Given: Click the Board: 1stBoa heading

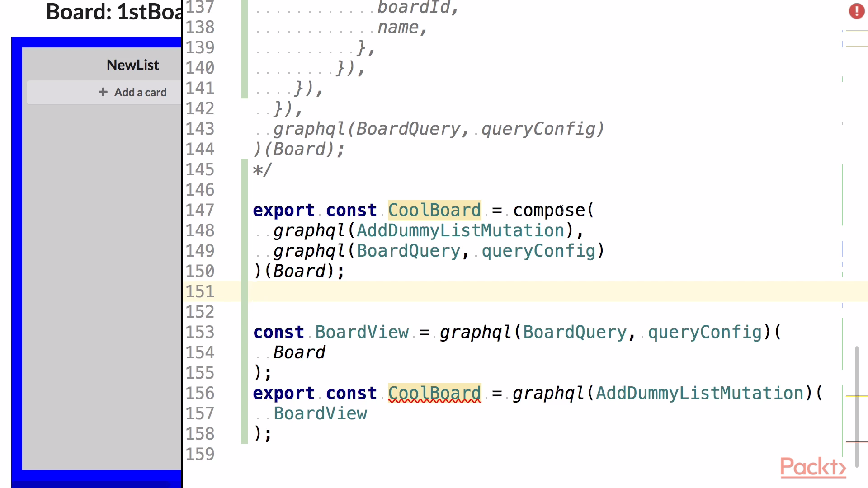Looking at the screenshot, I should point(113,12).
